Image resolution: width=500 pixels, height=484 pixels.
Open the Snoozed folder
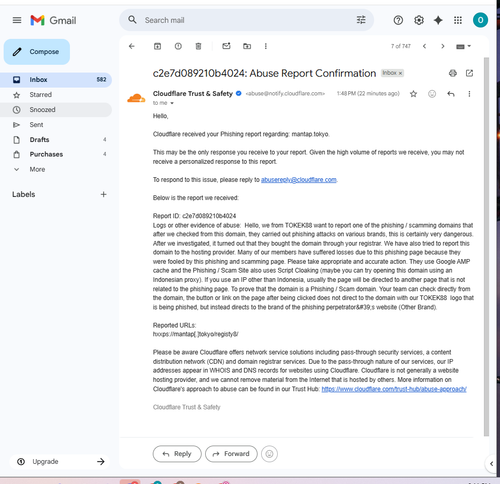point(56,110)
